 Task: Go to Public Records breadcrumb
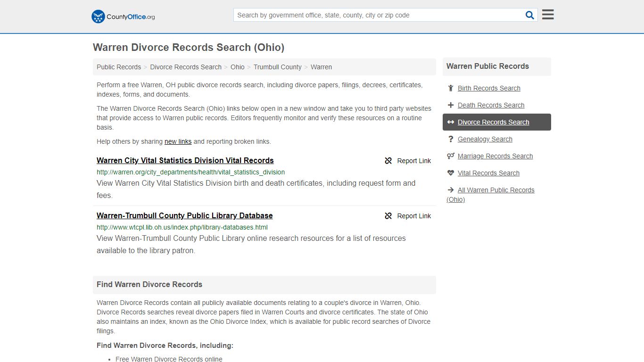(119, 67)
